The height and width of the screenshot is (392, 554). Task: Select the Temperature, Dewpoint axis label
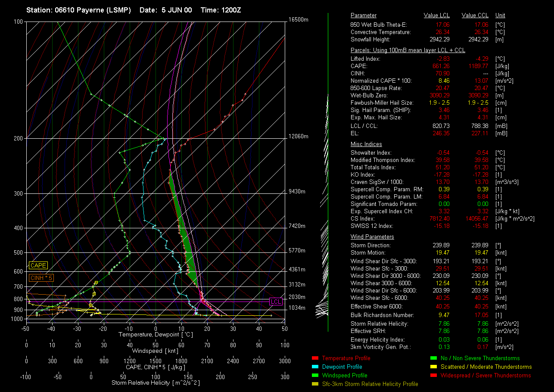click(155, 334)
